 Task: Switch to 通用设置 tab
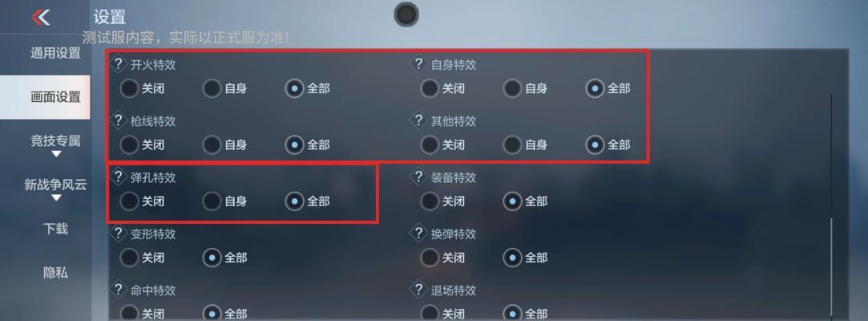pyautogui.click(x=55, y=53)
